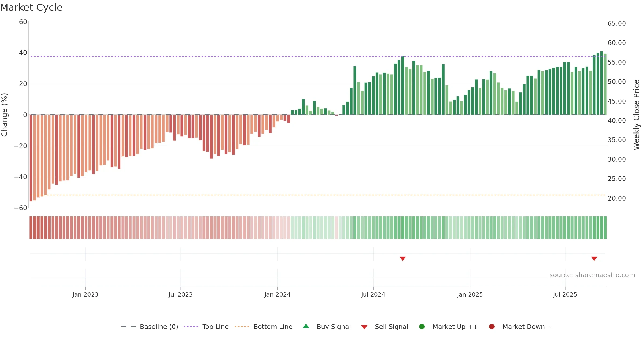This screenshot has width=644, height=362.
Task: Click the Sell Signal red triangle legend icon
Action: [x=364, y=327]
